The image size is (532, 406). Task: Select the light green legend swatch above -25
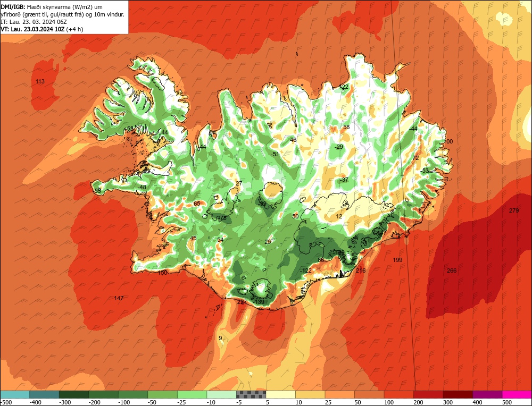[192, 394]
